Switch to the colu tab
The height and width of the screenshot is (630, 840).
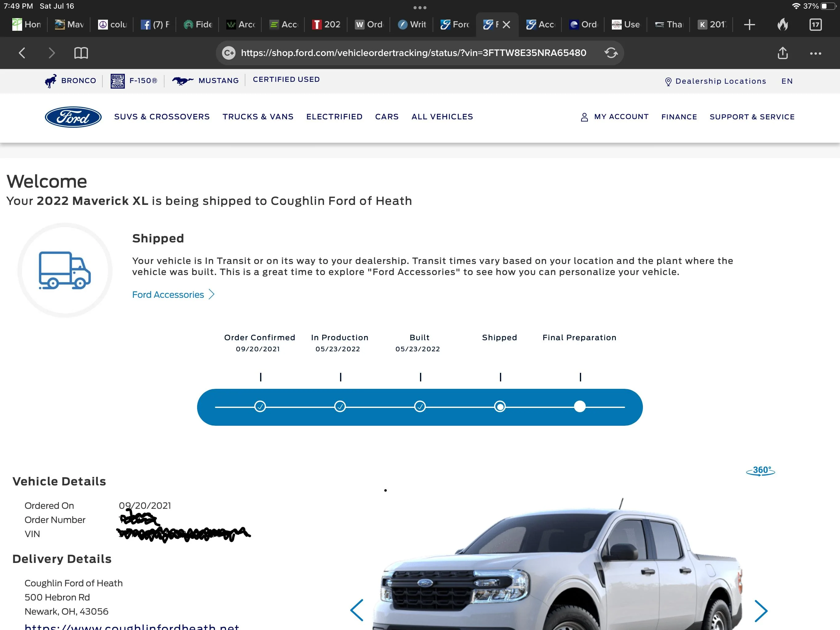pos(113,25)
